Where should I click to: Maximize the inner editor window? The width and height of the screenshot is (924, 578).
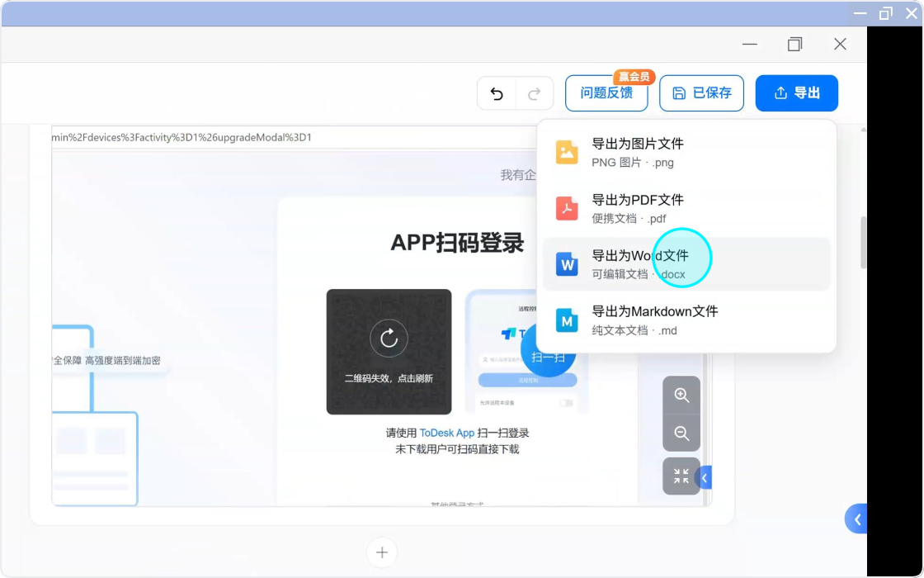pos(795,45)
